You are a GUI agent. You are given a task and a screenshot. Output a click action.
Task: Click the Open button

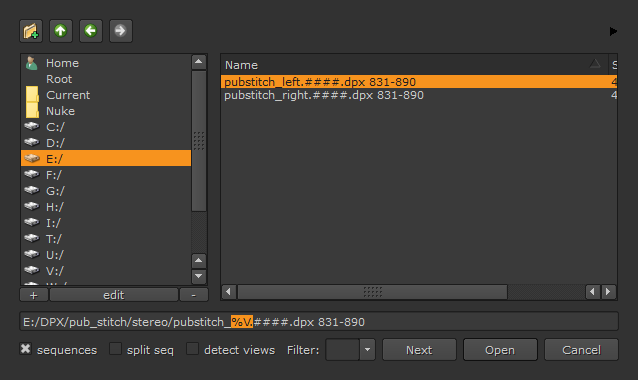(x=500, y=350)
